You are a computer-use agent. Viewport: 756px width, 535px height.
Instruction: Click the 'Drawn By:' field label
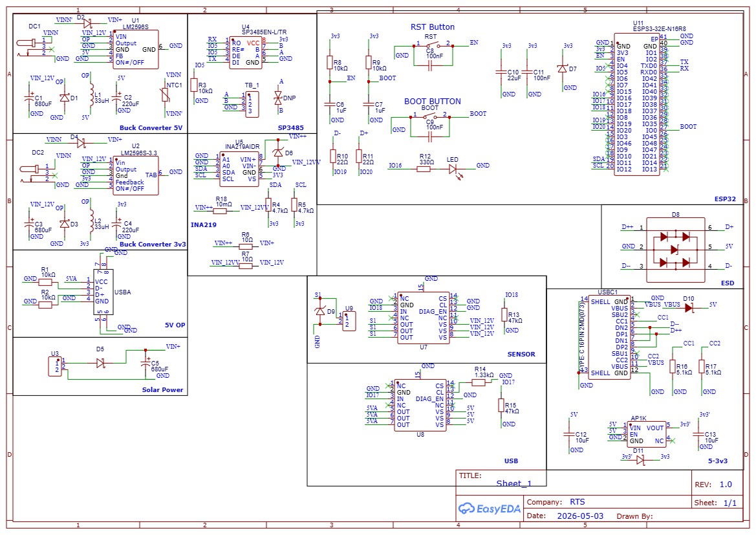[634, 516]
